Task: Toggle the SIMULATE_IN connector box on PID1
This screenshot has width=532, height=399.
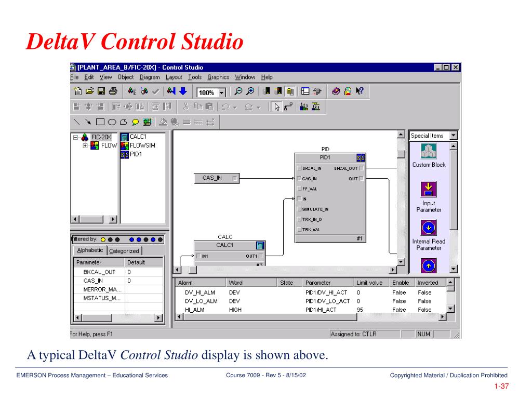Action: (x=299, y=209)
